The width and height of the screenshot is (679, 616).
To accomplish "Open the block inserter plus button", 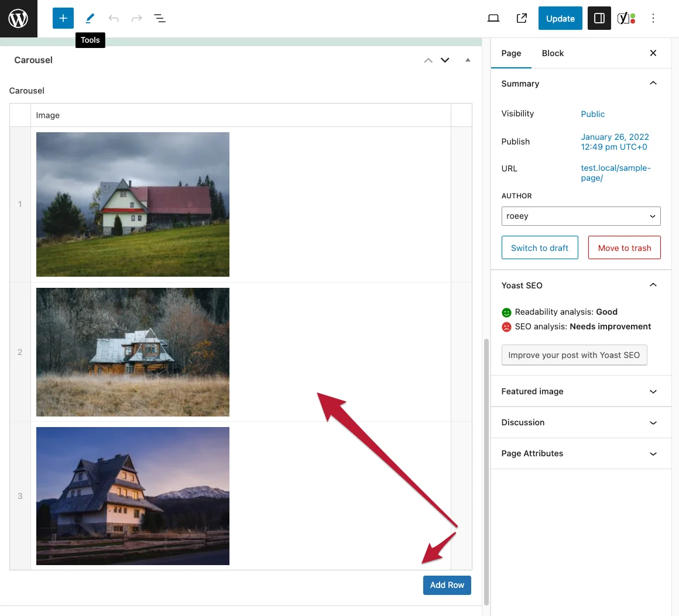I will coord(63,18).
